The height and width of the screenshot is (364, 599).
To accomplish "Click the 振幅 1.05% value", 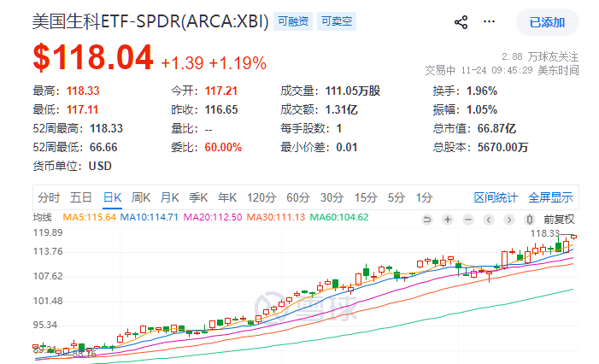I will coord(482,109).
